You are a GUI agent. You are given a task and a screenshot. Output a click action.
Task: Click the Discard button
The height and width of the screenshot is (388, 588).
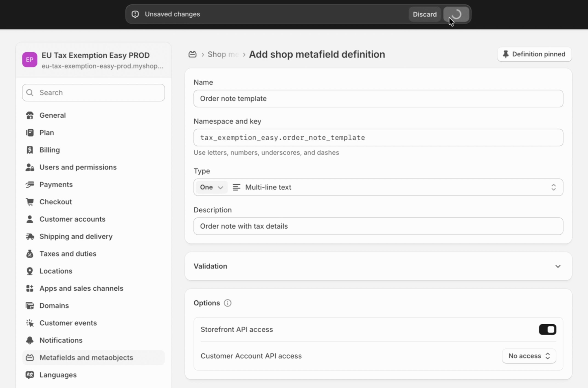coord(424,14)
